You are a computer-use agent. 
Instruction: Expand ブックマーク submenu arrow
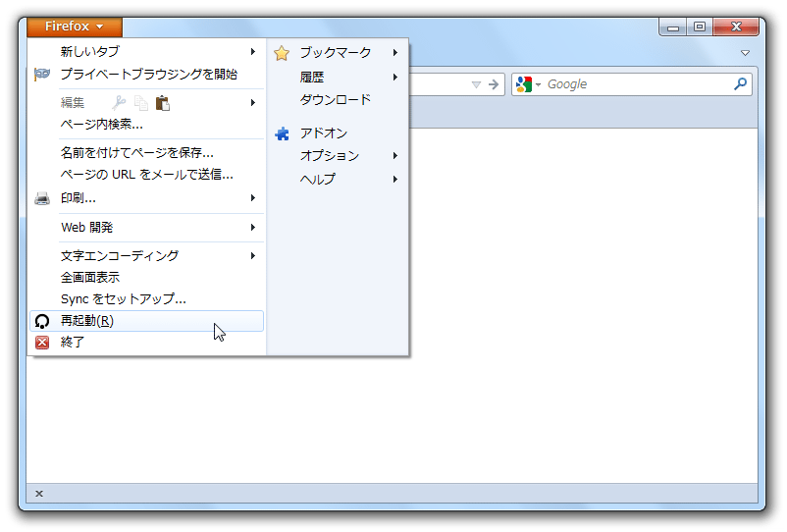tap(395, 53)
